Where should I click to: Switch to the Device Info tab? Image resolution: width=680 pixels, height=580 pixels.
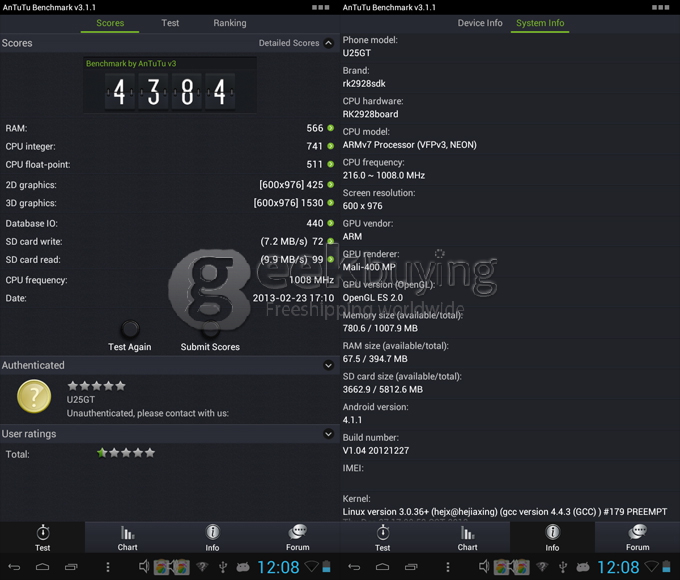[480, 23]
